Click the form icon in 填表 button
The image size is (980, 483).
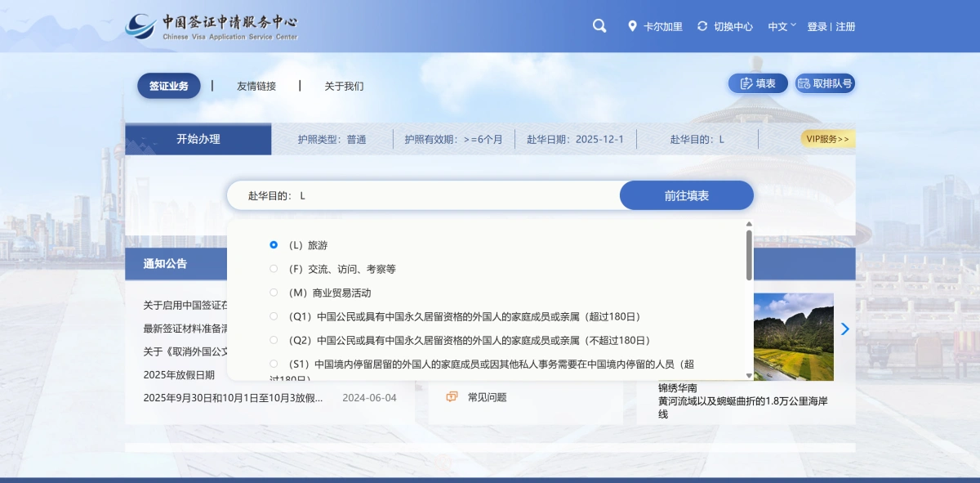pyautogui.click(x=746, y=83)
